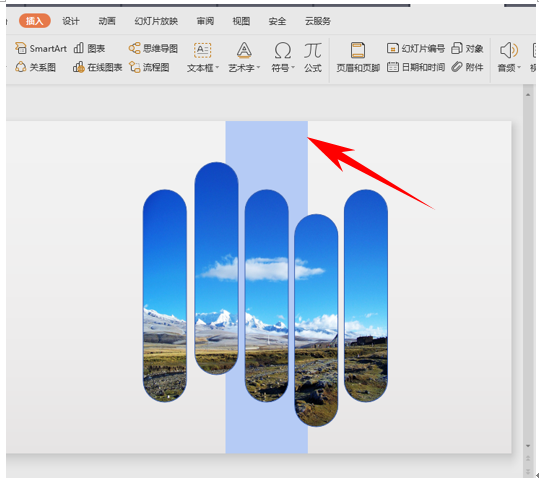Switch to the 设计 tab

[71, 21]
